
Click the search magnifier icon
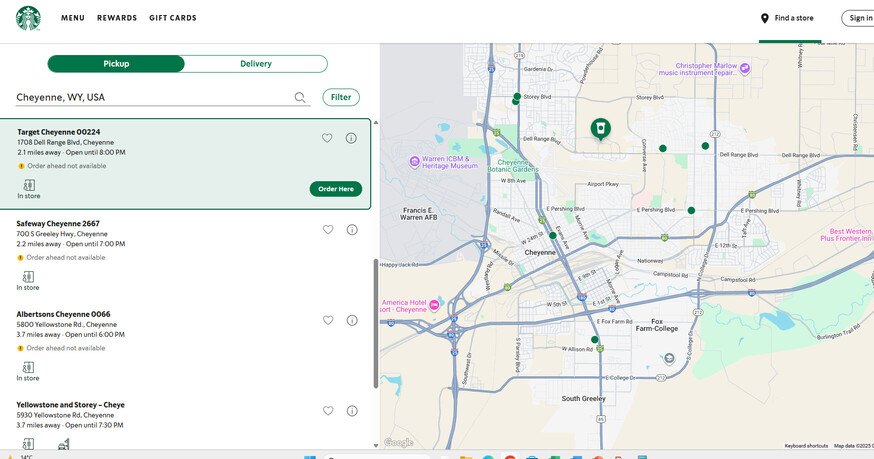point(300,98)
